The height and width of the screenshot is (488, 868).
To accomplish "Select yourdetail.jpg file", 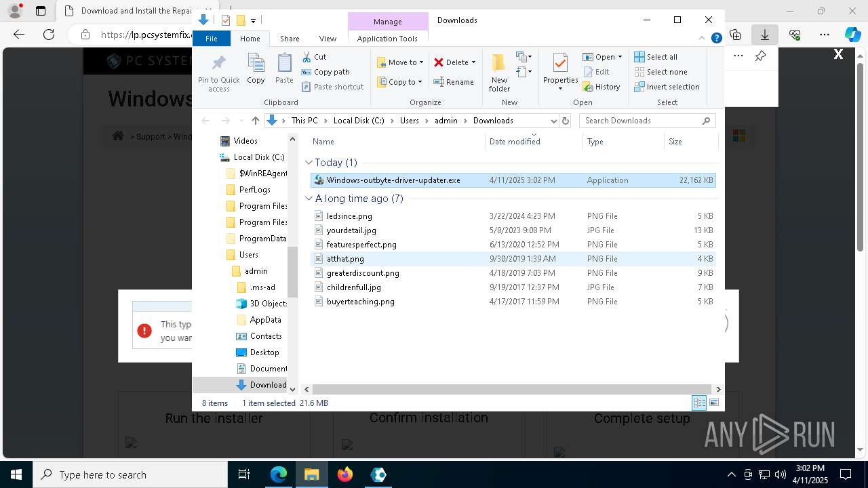I will tap(513, 230).
